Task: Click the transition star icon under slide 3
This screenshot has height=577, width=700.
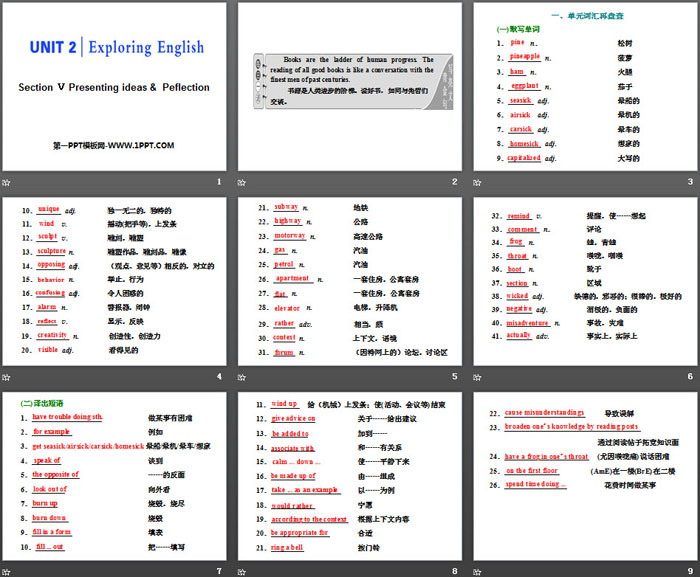Action: pos(478,182)
